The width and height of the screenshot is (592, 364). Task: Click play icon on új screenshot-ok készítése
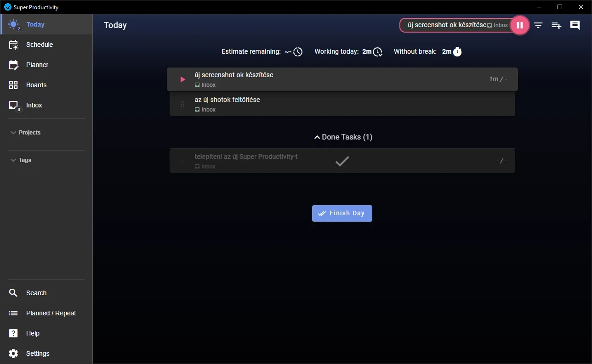click(x=182, y=79)
